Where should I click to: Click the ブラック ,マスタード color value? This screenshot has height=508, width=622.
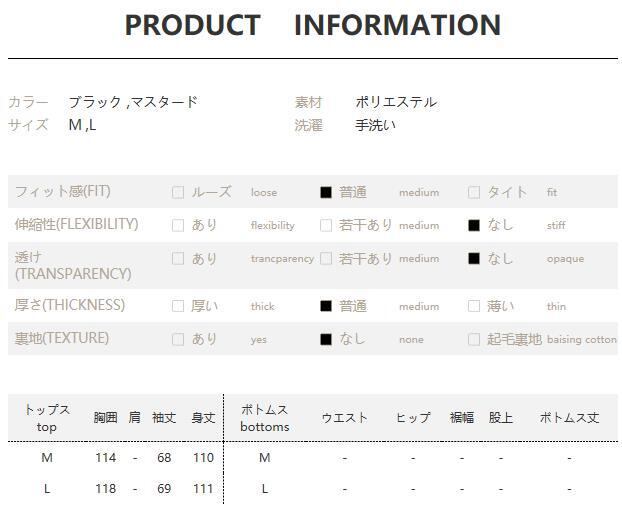click(133, 102)
